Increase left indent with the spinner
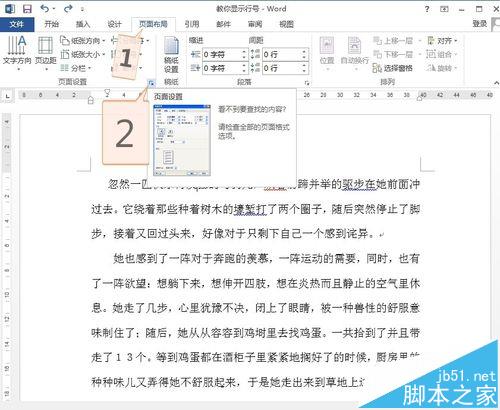 coord(244,52)
